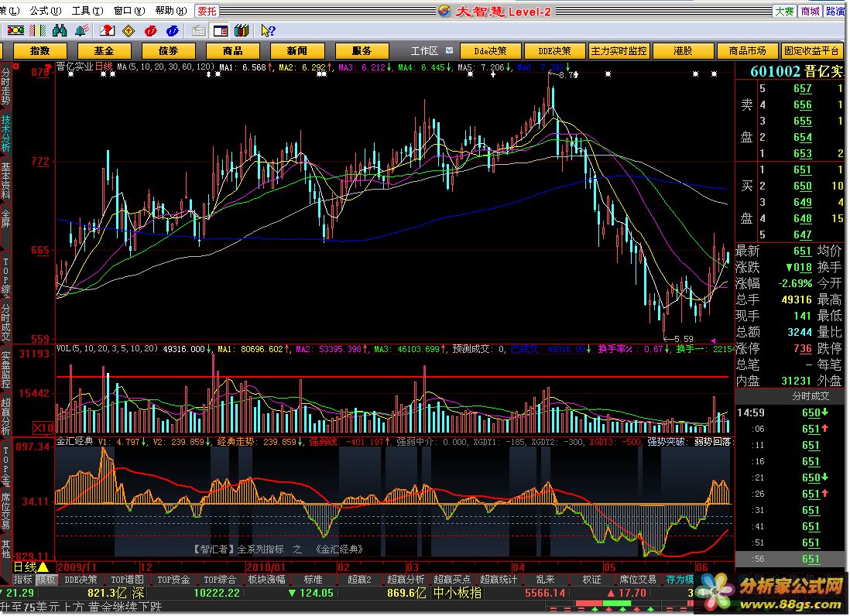Click the 委托 order button

(207, 11)
